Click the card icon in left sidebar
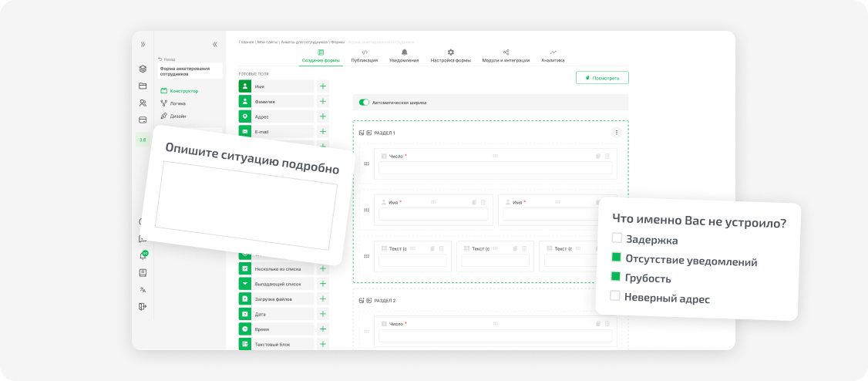The image size is (868, 381). [143, 120]
